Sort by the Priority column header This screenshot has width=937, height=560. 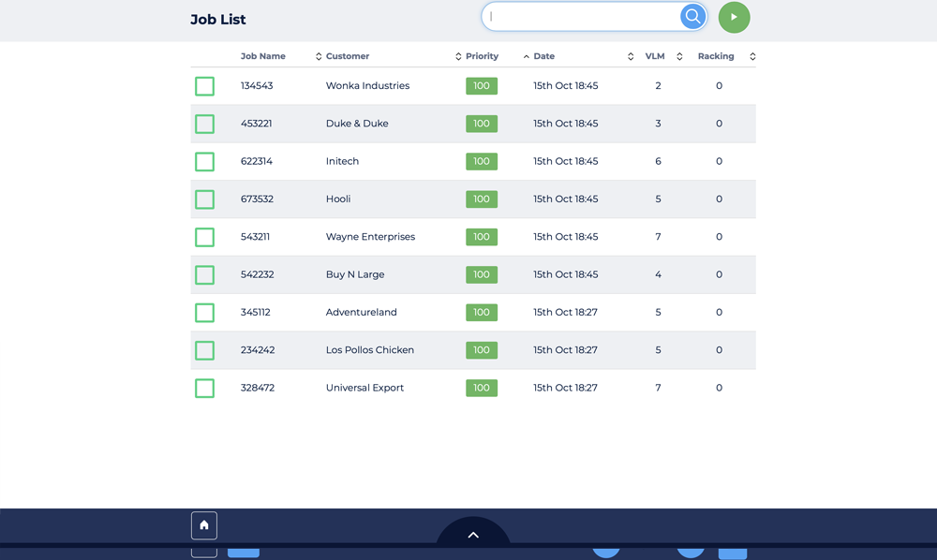point(482,56)
